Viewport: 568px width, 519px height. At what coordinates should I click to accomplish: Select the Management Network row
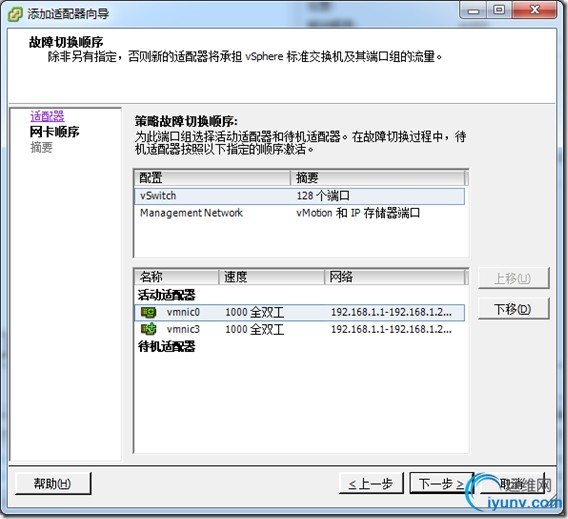coord(299,213)
